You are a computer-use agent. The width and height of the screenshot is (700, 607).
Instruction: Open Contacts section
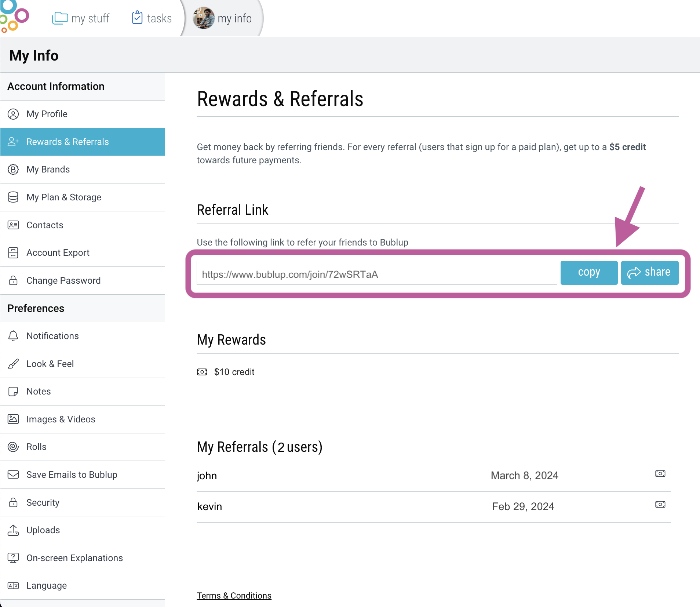(x=82, y=225)
